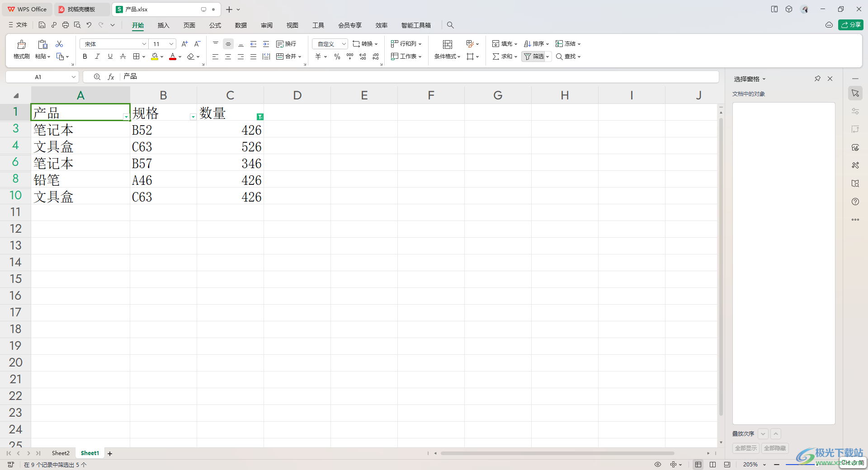Click the Print icon in quick toolbar
This screenshot has height=470, width=868.
point(66,25)
